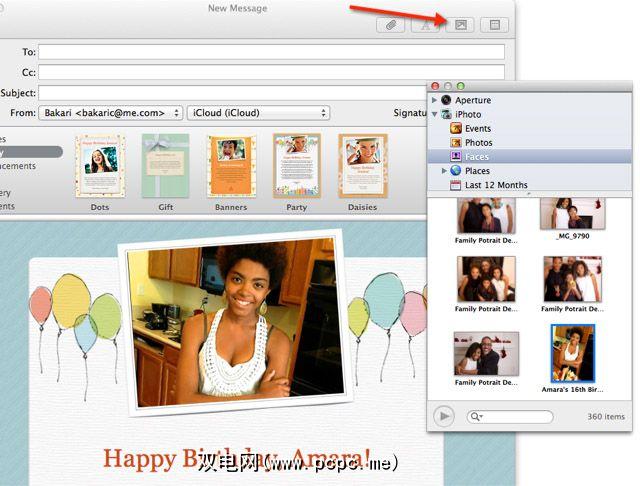Expand the Aperture library triangle
Image resolution: width=640 pixels, height=486 pixels.
click(x=434, y=101)
